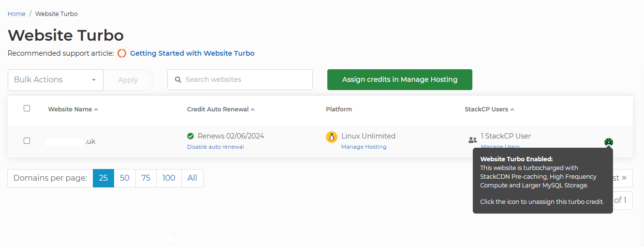Image resolution: width=644 pixels, height=247 pixels.
Task: Show 75 domains per page
Action: pyautogui.click(x=146, y=178)
